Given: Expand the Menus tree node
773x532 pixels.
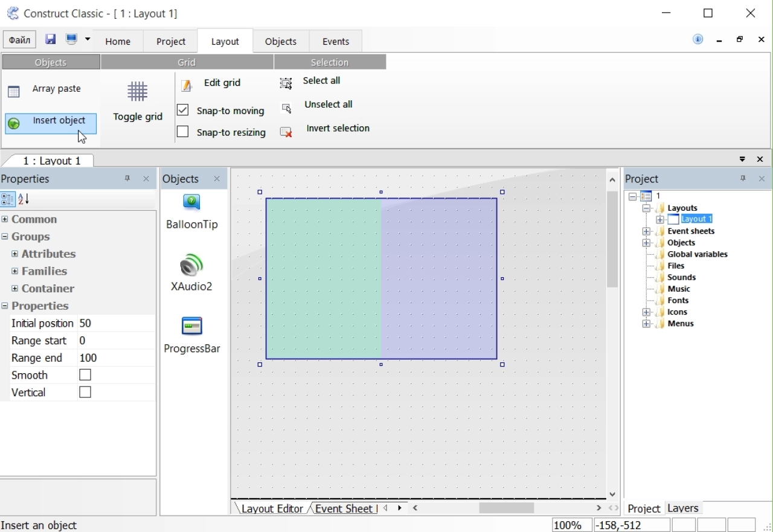Looking at the screenshot, I should (646, 324).
